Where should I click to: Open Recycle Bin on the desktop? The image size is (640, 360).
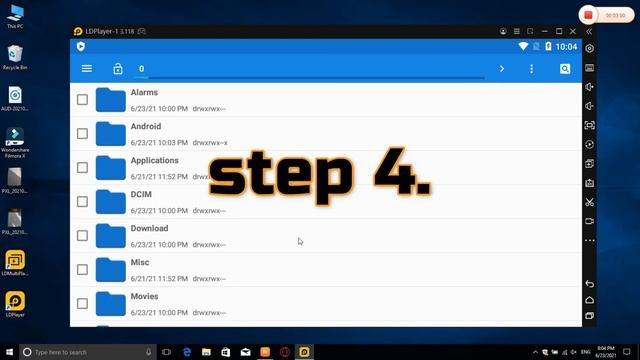[x=15, y=57]
